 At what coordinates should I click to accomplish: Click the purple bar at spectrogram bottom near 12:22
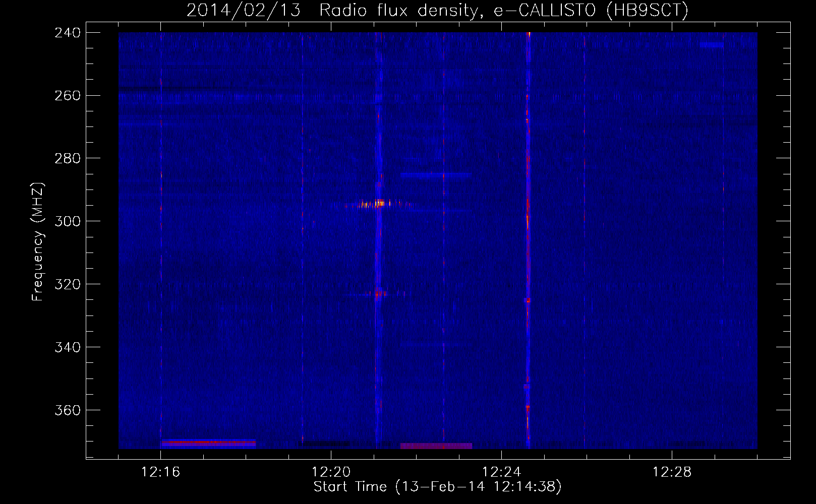click(x=436, y=446)
